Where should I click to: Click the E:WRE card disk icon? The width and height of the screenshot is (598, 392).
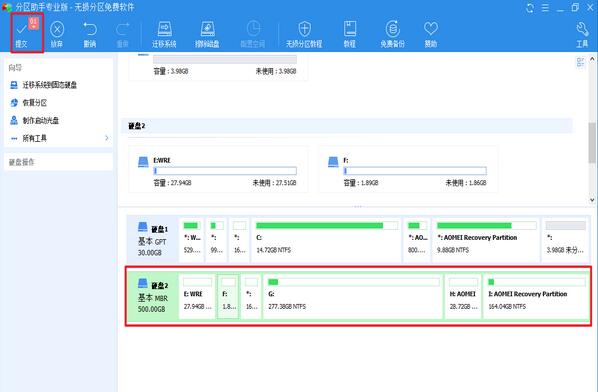[143, 162]
